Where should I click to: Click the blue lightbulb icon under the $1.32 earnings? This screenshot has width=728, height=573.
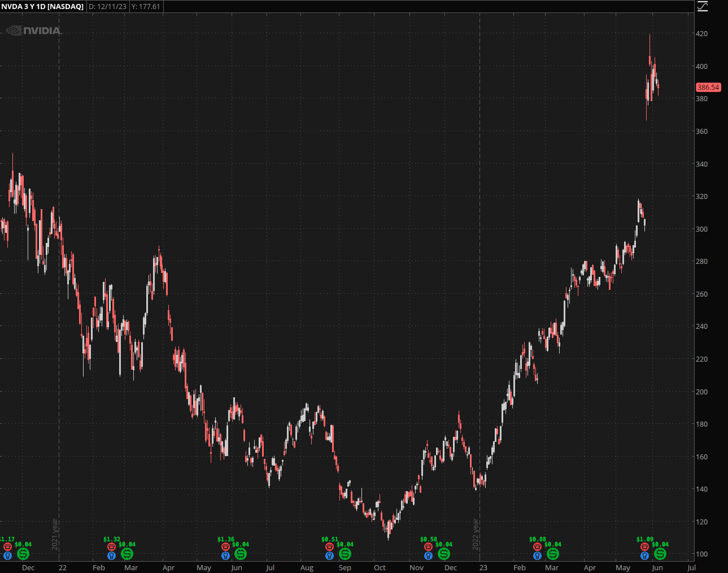coord(111,556)
